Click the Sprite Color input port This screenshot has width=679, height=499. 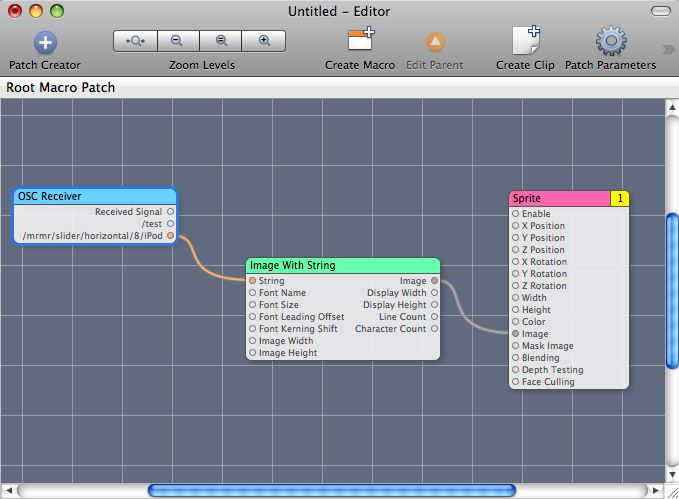[516, 322]
